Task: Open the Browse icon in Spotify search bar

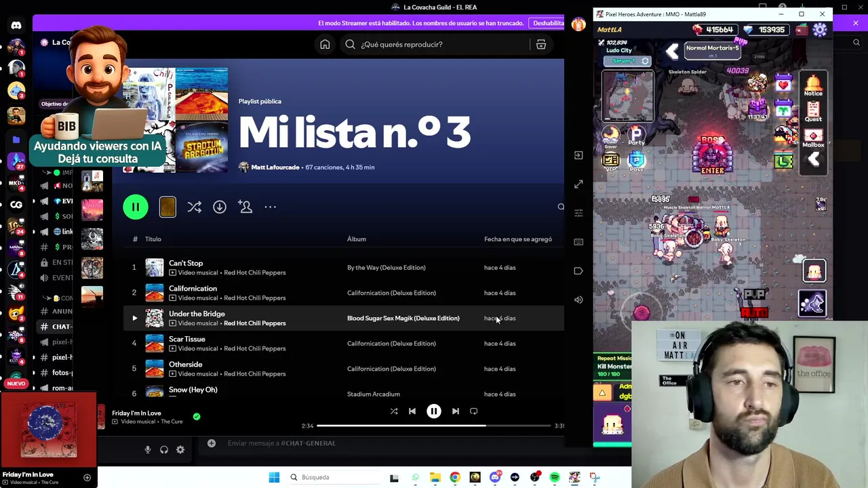Action: point(541,44)
